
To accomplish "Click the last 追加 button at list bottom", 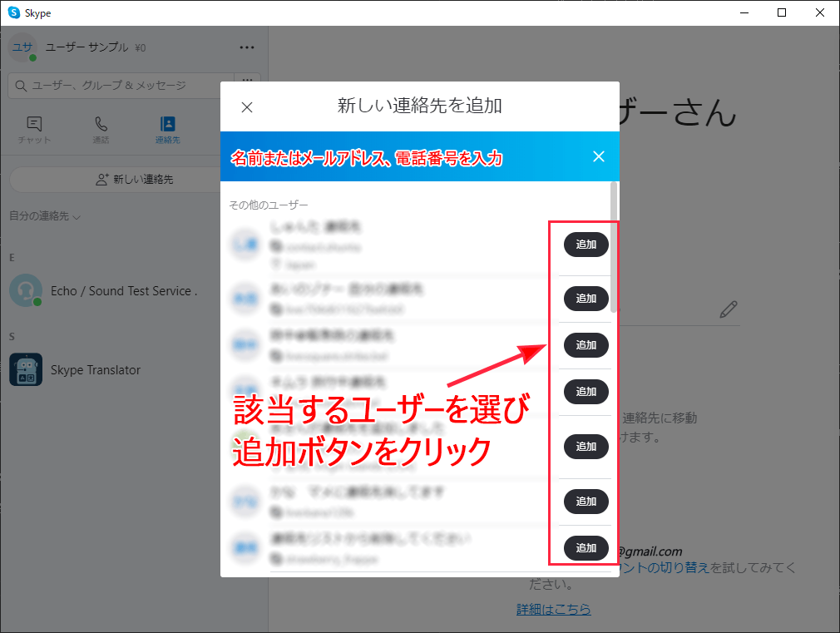I will [x=586, y=548].
